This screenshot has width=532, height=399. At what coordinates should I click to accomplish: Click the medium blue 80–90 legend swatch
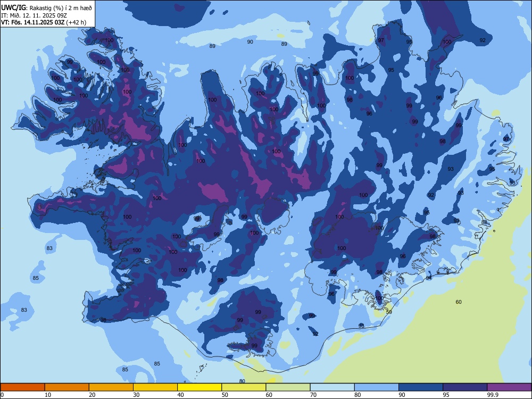[x=377, y=387]
